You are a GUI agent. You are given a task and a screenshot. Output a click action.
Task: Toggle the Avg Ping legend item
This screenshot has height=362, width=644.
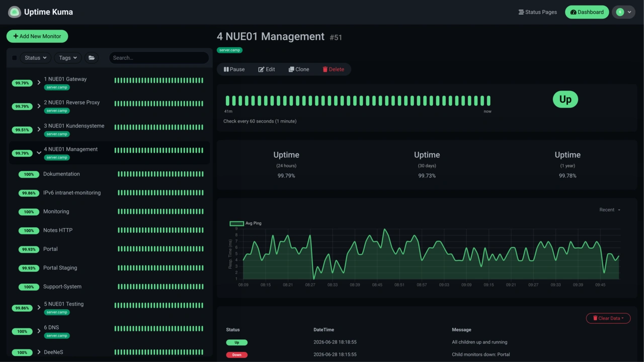pyautogui.click(x=246, y=223)
